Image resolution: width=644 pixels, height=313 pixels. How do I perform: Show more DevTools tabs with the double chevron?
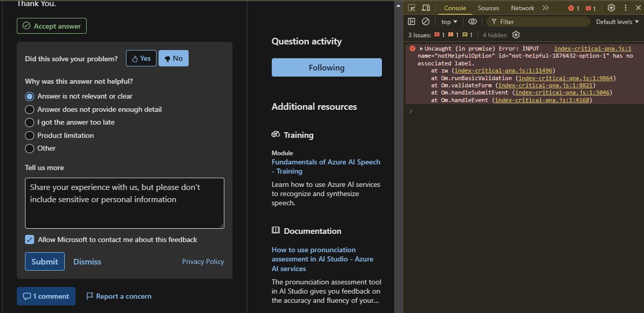coord(545,8)
